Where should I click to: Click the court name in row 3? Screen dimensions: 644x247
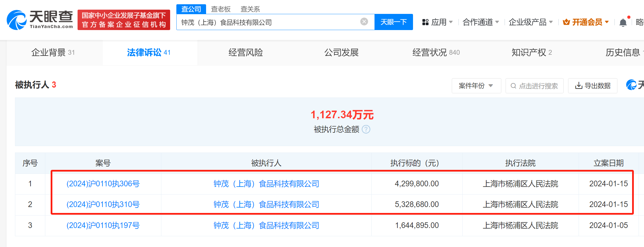coord(520,225)
